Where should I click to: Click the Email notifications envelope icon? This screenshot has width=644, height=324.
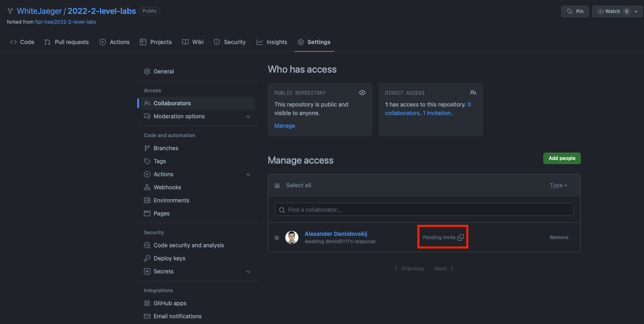(147, 316)
